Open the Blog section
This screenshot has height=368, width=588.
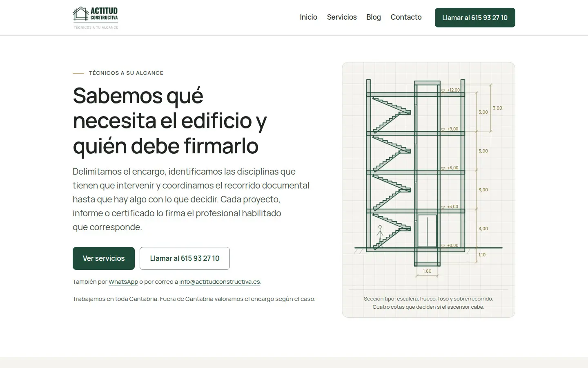pos(374,17)
